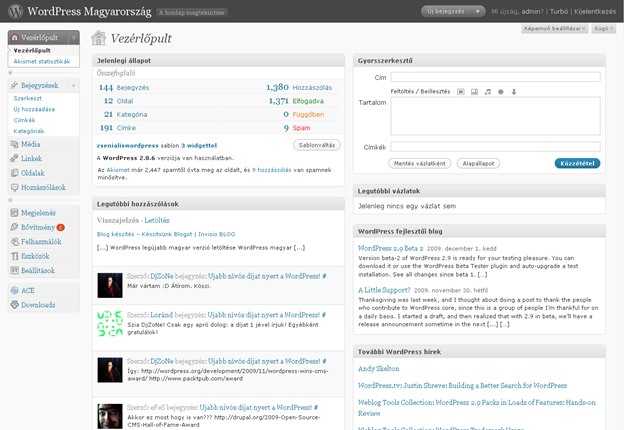Click eFeS comment avatar thumbnail
Image resolution: width=624 pixels, height=430 pixels.
(x=110, y=416)
